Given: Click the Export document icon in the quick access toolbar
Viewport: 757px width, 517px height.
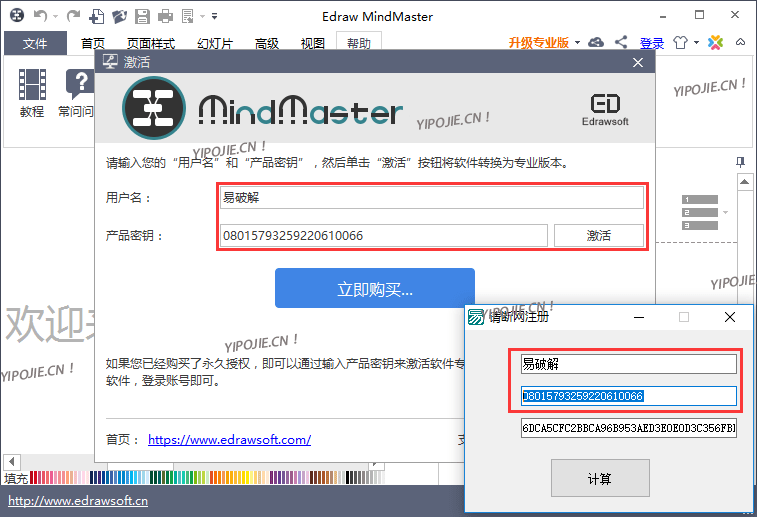Looking at the screenshot, I should (188, 16).
